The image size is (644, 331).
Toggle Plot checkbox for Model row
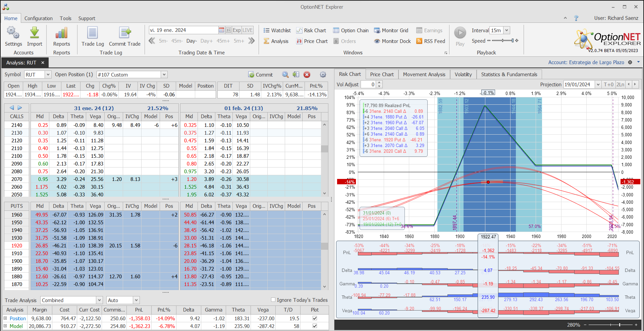pyautogui.click(x=315, y=326)
